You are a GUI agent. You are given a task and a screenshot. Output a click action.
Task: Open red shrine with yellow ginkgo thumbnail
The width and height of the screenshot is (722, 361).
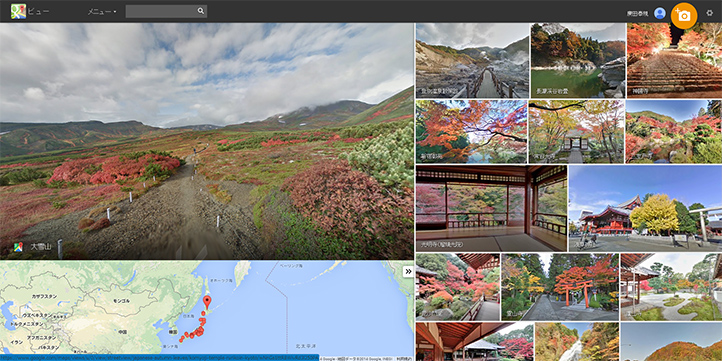click(646, 208)
